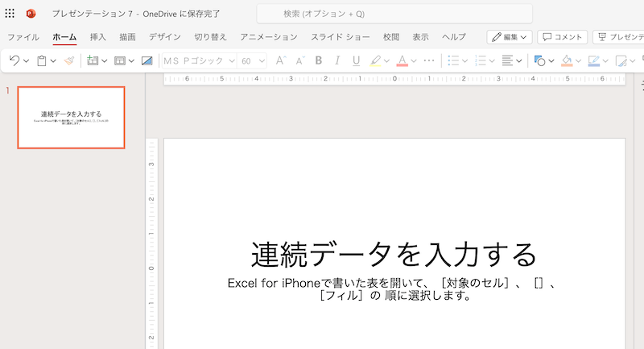Screen dimensions: 644x349
Task: Click the Reset slide icon
Action: click(147, 60)
